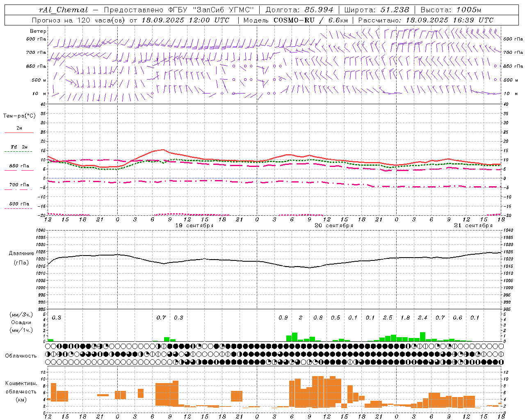Click the (мм/3ч.) precipitation unit label
This screenshot has height=420, width=525.
click(21, 315)
